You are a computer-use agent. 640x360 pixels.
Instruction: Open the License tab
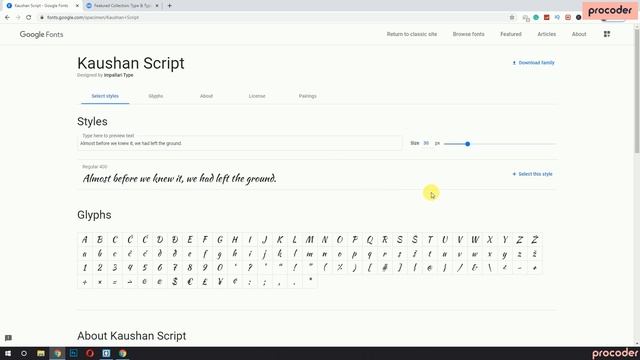tap(257, 96)
